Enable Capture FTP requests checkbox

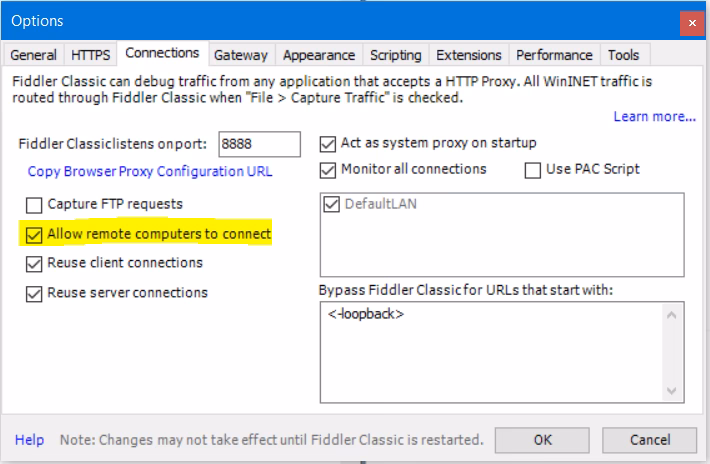pos(34,205)
